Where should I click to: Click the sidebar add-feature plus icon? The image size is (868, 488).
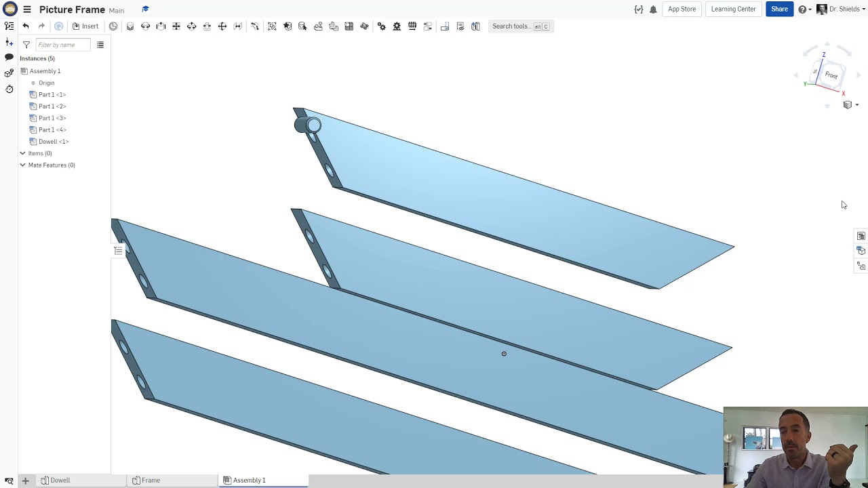click(x=9, y=42)
